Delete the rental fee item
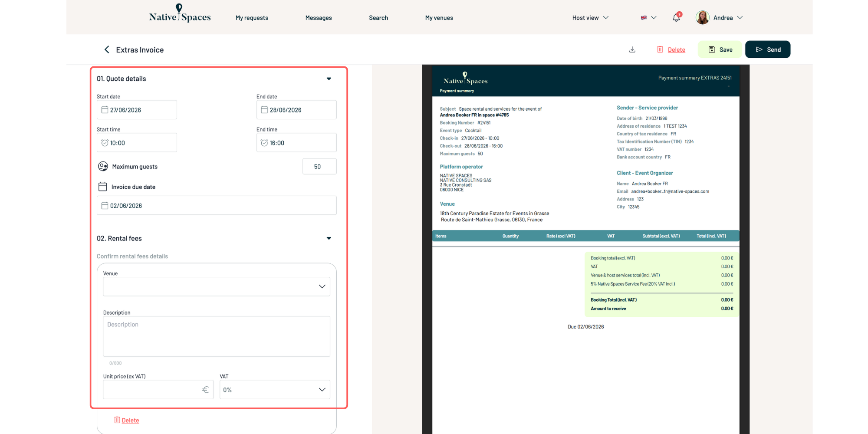Image resolution: width=868 pixels, height=434 pixels. (x=127, y=420)
